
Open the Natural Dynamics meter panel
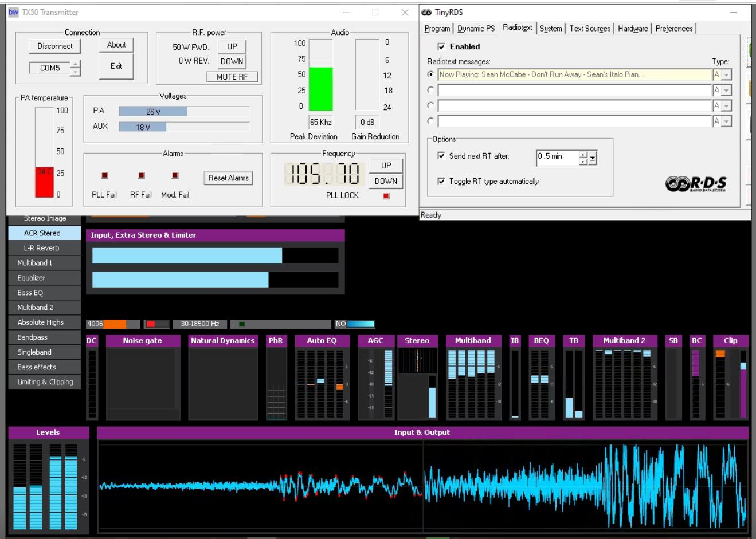222,377
